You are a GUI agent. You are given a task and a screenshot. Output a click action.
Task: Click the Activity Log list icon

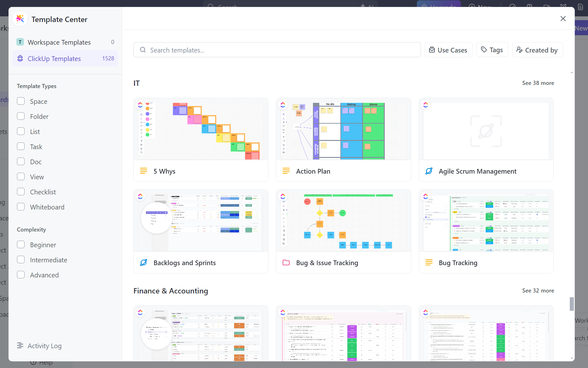[20, 345]
